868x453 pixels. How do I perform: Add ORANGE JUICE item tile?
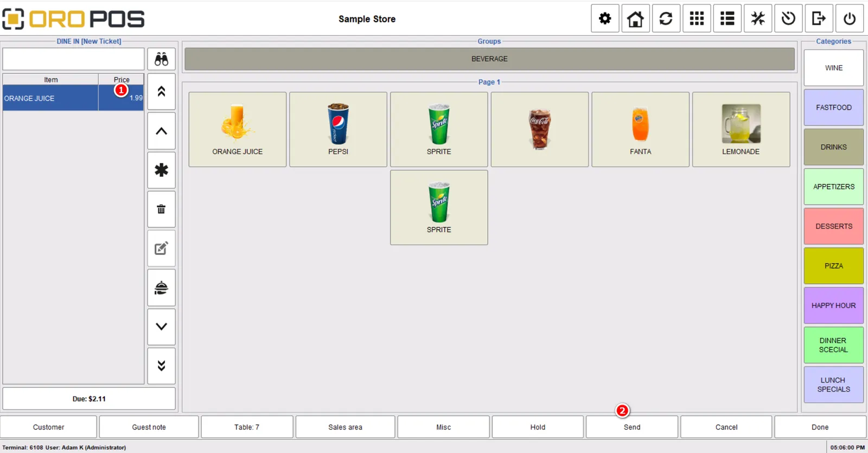pyautogui.click(x=238, y=129)
